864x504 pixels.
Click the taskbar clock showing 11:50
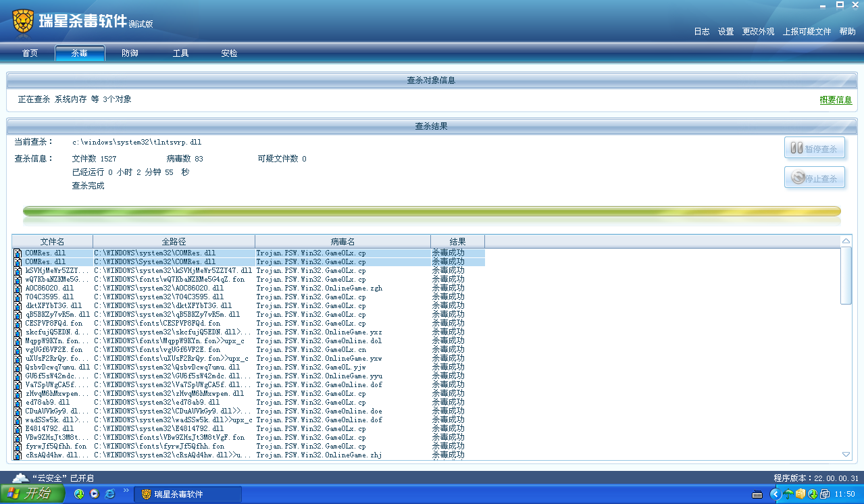coord(845,495)
